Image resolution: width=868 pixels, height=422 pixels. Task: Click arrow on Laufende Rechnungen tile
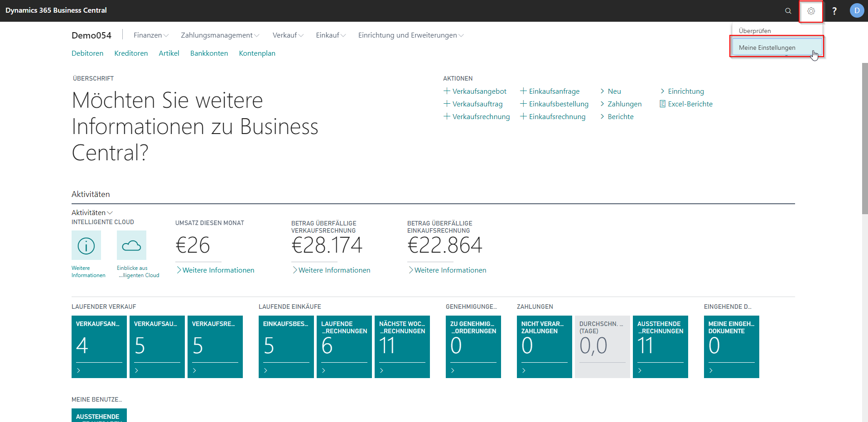coord(323,370)
